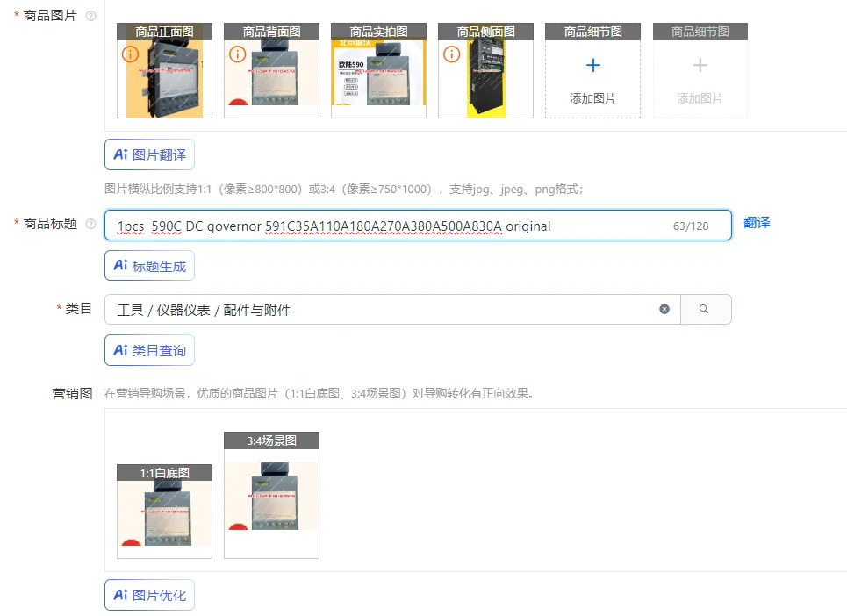Click the Ai 图片优化 button
Image resolution: width=847 pixels, height=616 pixels.
[149, 595]
